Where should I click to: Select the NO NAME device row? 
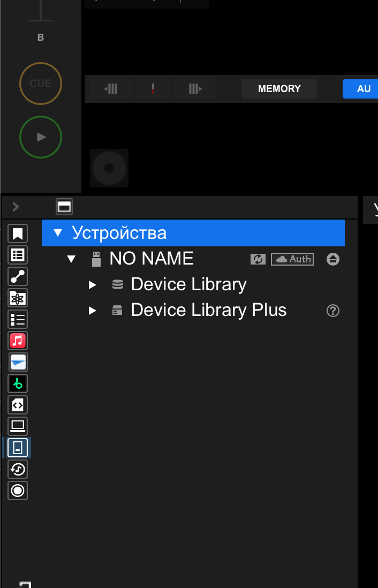coord(193,259)
